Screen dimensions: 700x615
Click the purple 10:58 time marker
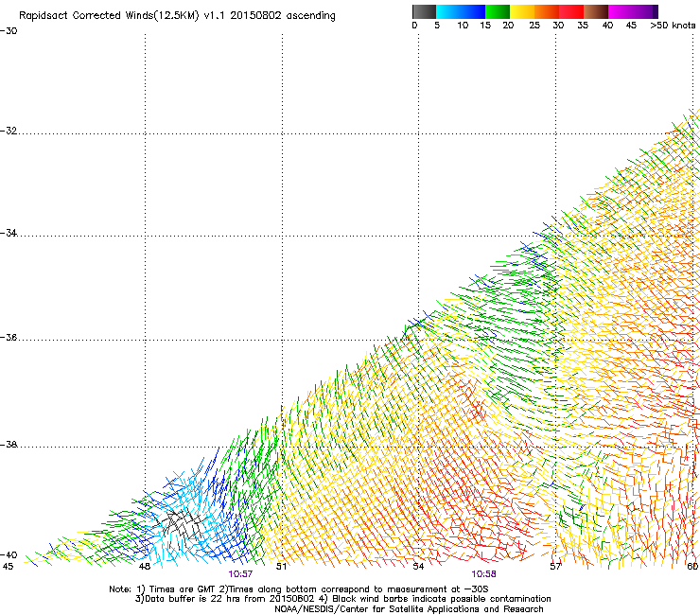click(483, 574)
